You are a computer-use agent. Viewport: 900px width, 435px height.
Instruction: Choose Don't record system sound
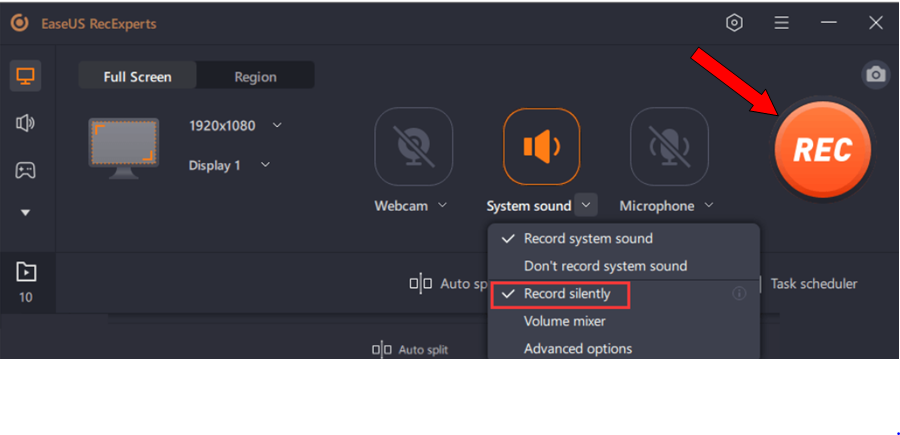605,266
